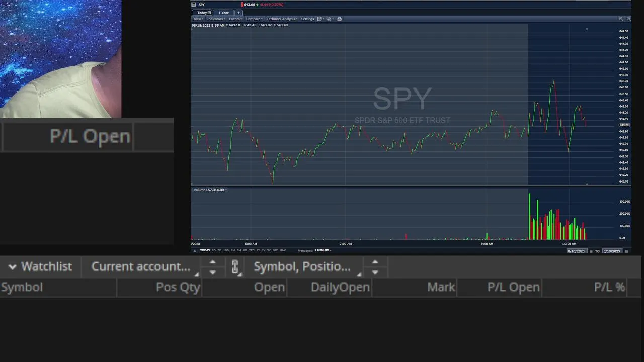Switch to the 1 Year chart tab
This screenshot has height=362, width=644.
coord(223,13)
